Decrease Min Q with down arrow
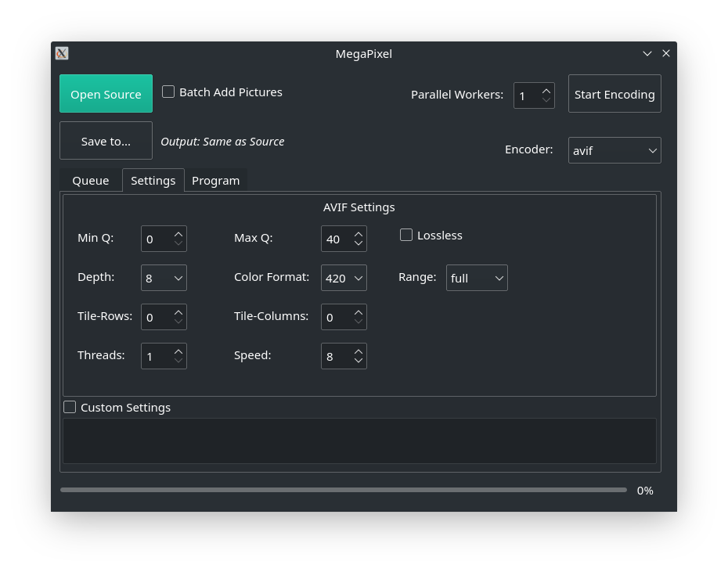Screen dimensions: 728x572 tap(178, 243)
